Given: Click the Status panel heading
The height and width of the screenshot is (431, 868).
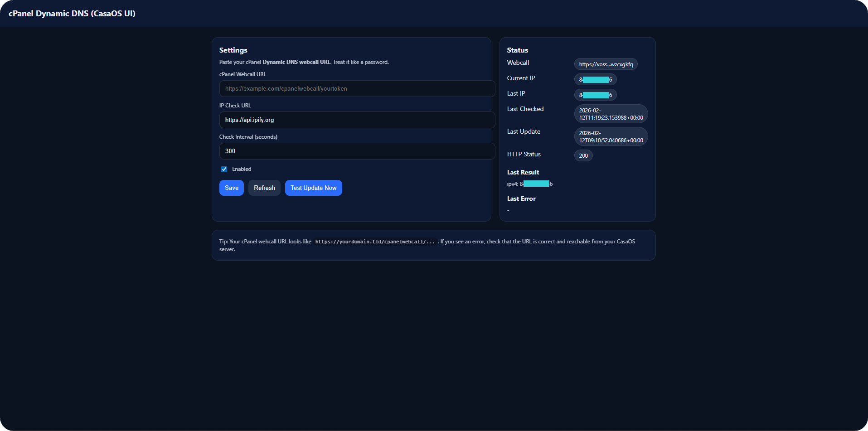Looking at the screenshot, I should tap(517, 50).
